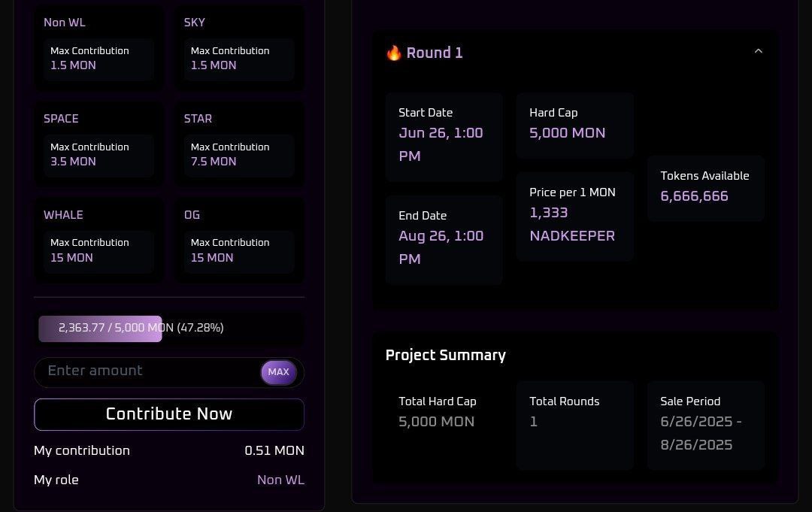
Task: Click the Project Summary heading
Action: 445,355
